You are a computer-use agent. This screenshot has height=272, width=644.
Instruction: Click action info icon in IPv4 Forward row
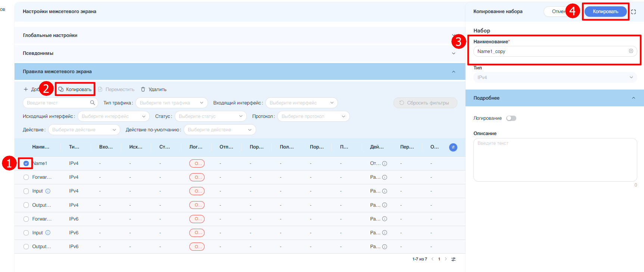(x=385, y=177)
